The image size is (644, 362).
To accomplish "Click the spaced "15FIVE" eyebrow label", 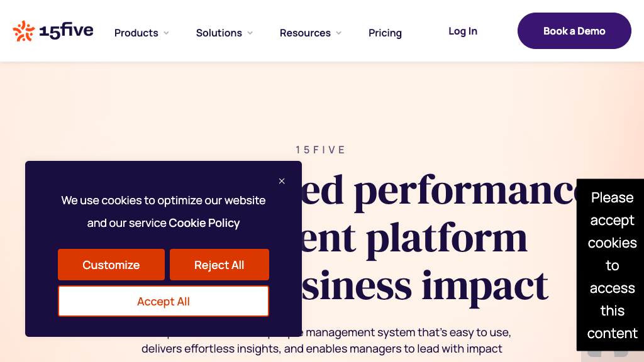I will (321, 150).
